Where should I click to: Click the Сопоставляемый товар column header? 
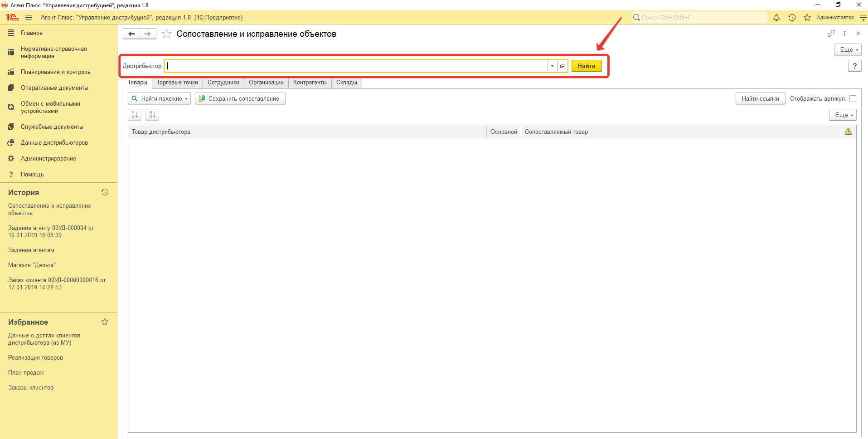[x=681, y=132]
